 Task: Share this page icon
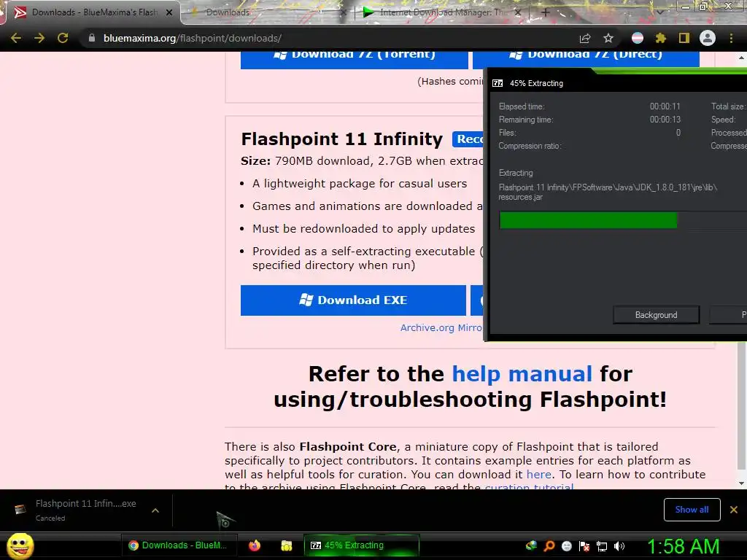click(585, 38)
